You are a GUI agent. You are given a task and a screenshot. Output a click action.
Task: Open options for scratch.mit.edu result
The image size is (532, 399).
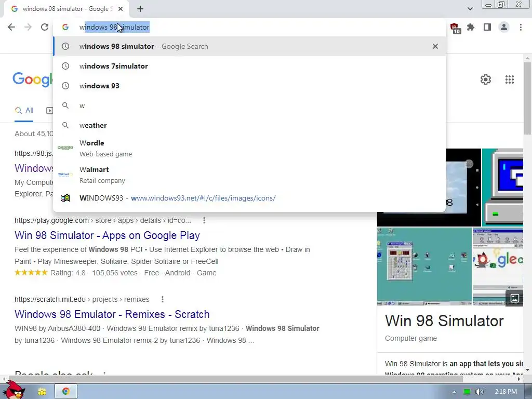[x=163, y=299]
